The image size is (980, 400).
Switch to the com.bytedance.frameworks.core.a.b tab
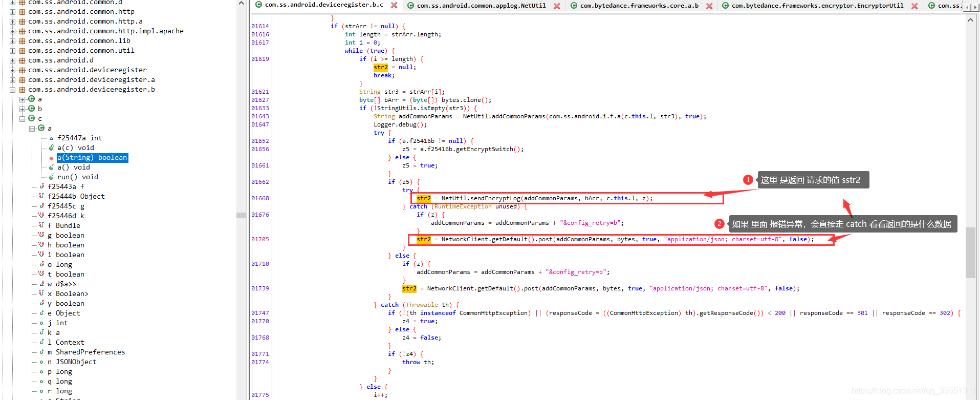(x=639, y=6)
